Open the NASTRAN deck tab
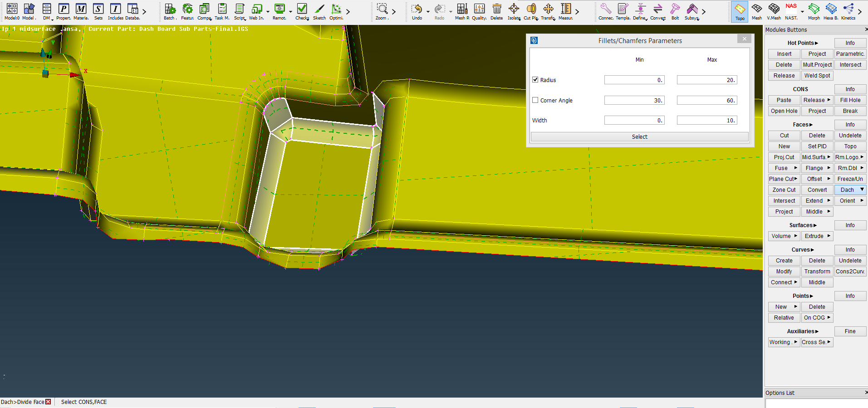This screenshot has width=868, height=408. 791,12
